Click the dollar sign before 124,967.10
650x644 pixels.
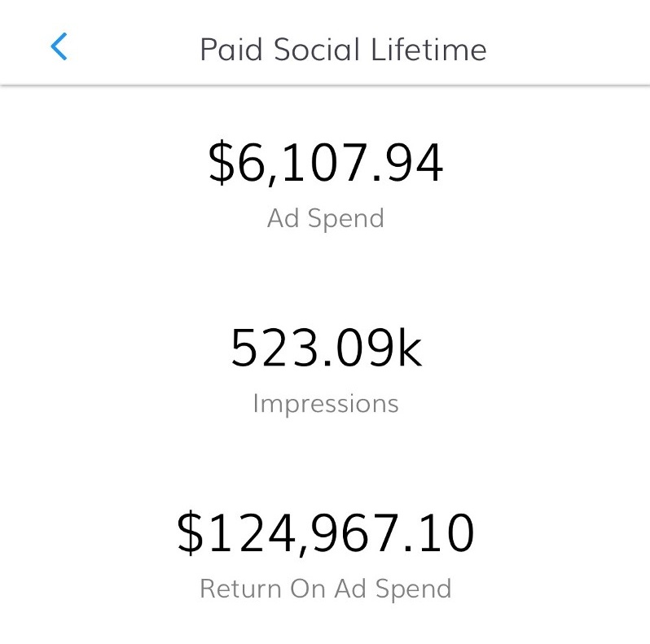[x=191, y=533]
